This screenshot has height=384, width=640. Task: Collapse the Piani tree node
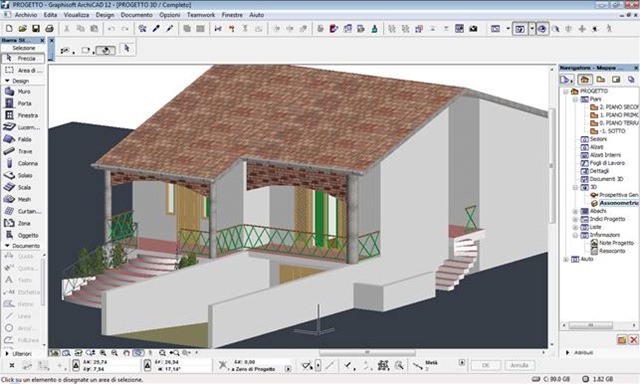[x=575, y=99]
